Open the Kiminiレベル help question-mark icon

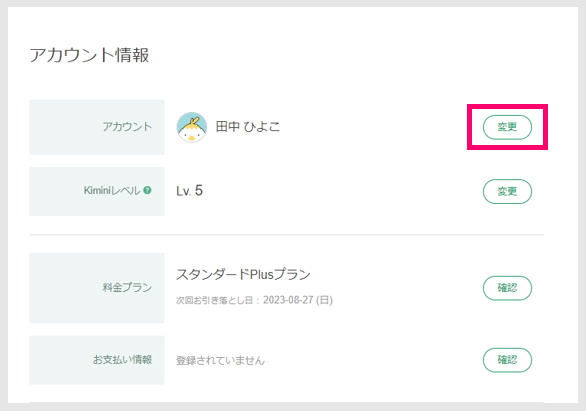point(148,190)
